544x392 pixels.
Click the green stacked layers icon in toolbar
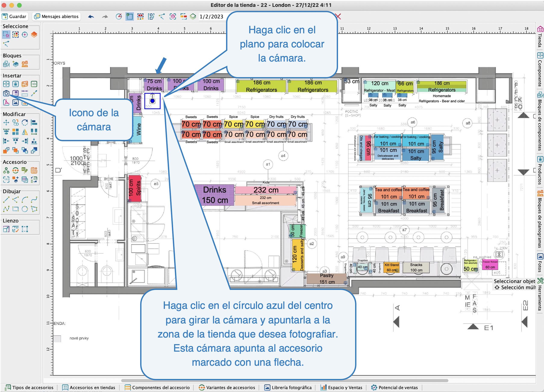(x=193, y=16)
